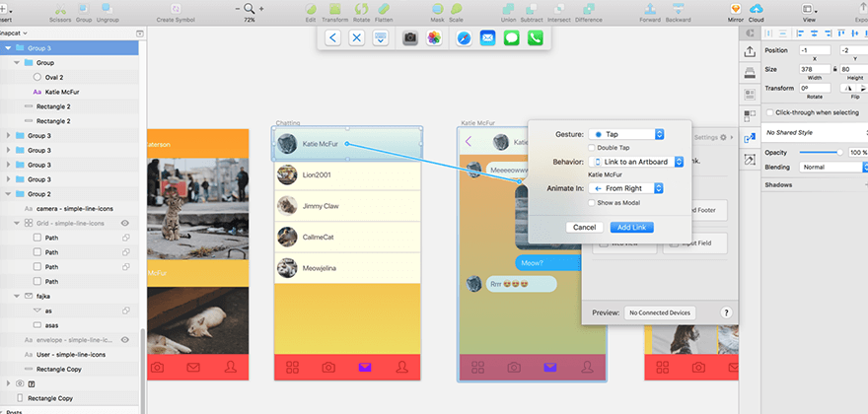
Task: Click the Scale toolbar icon
Action: (x=456, y=9)
